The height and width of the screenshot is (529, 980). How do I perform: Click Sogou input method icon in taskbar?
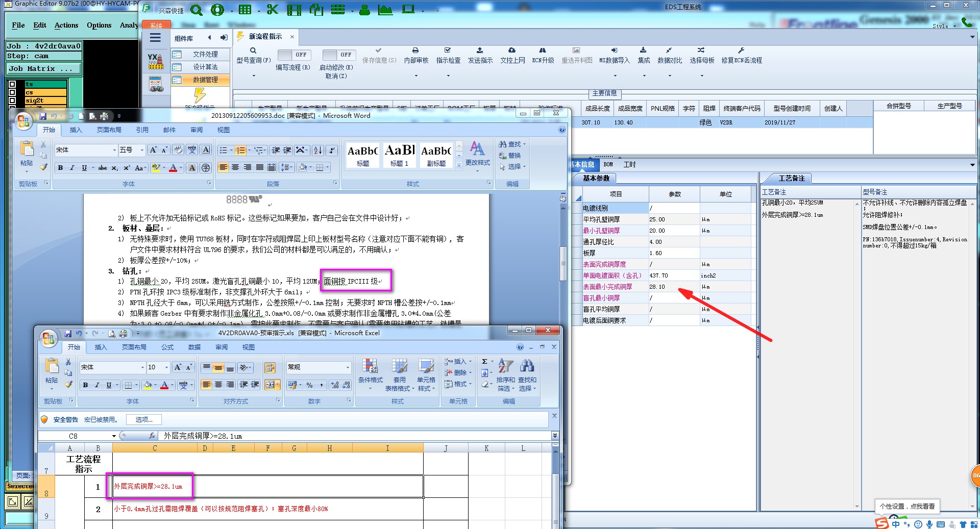[882, 523]
